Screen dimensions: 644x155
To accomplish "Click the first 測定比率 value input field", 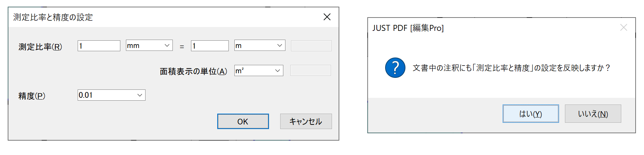I will (x=99, y=46).
